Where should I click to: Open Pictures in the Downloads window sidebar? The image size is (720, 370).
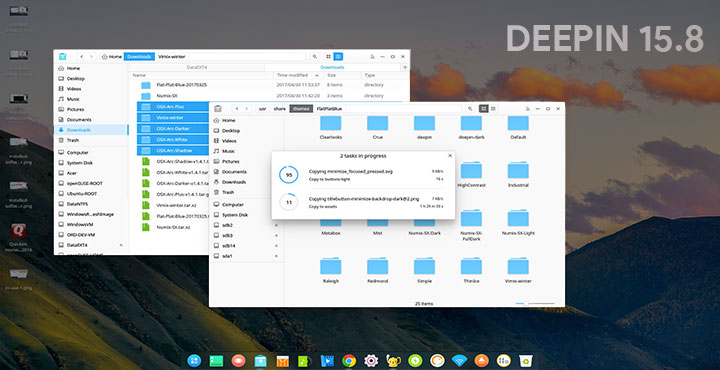pos(75,109)
